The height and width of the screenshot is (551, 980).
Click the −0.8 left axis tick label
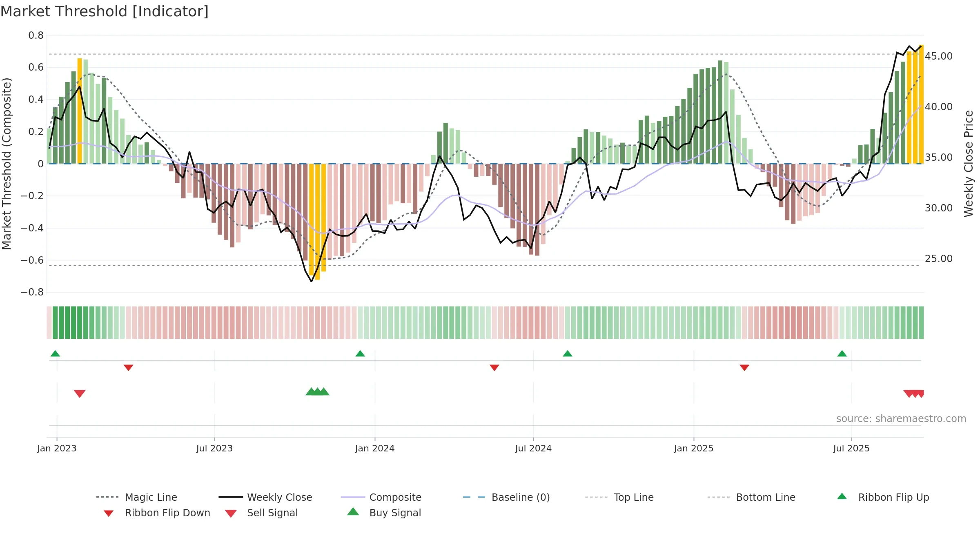click(32, 292)
